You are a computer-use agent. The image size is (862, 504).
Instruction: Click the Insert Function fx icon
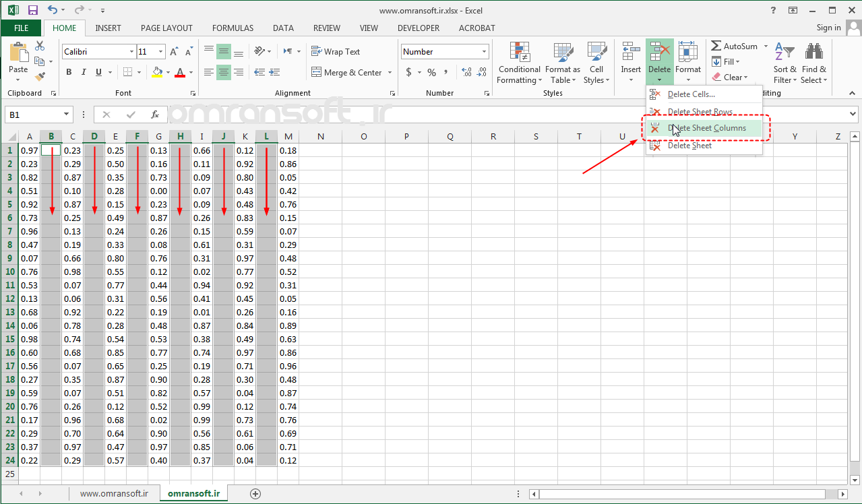pos(154,115)
